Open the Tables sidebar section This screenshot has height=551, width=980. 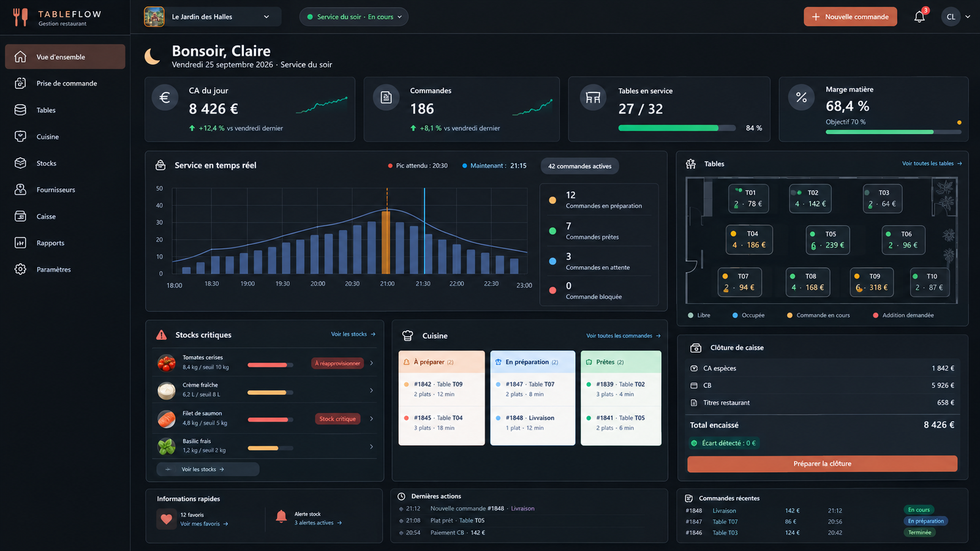pyautogui.click(x=65, y=110)
